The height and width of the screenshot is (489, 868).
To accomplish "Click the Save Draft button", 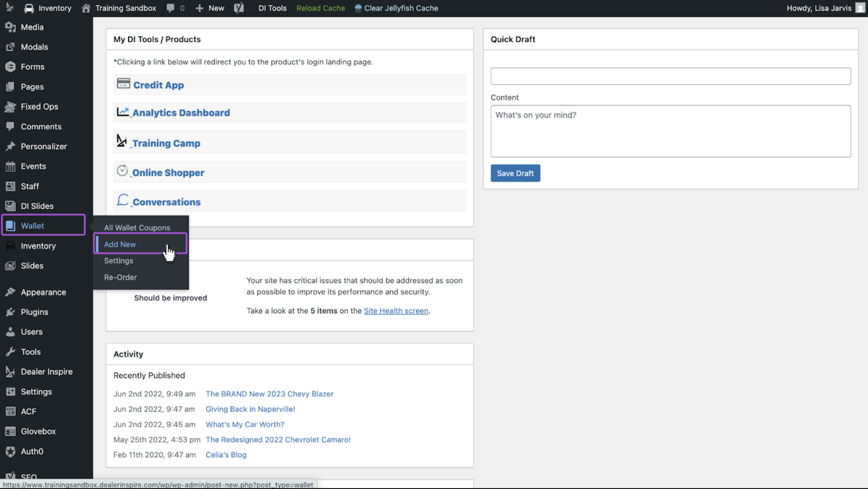I will pos(515,173).
